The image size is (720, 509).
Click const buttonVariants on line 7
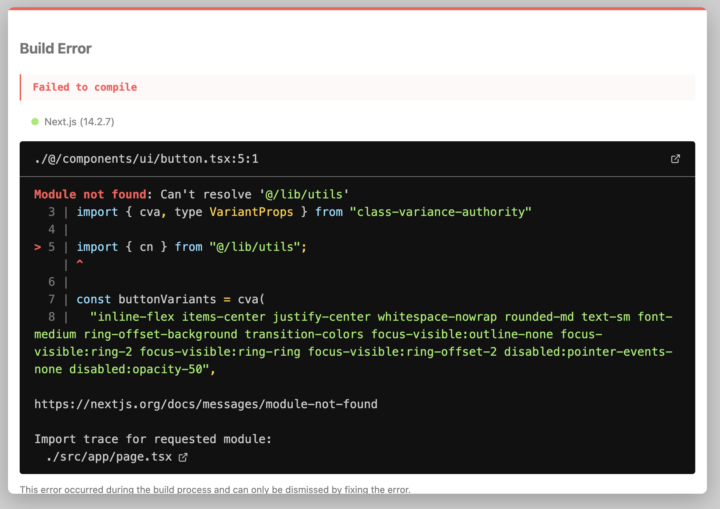pyautogui.click(x=146, y=300)
